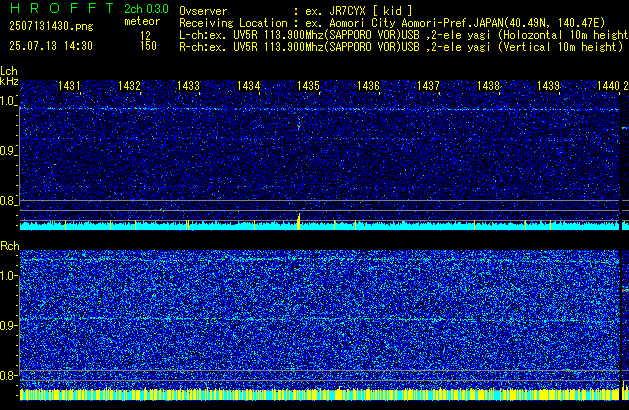This screenshot has height=410, width=629.
Task: Click the Lch 1.0 kHz axis tick
Action: click(8, 101)
